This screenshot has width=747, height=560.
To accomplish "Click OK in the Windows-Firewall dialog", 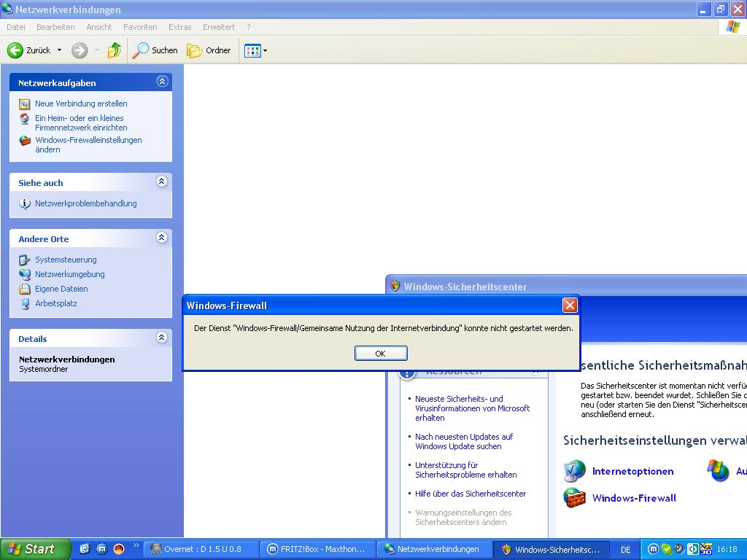I will [x=381, y=354].
